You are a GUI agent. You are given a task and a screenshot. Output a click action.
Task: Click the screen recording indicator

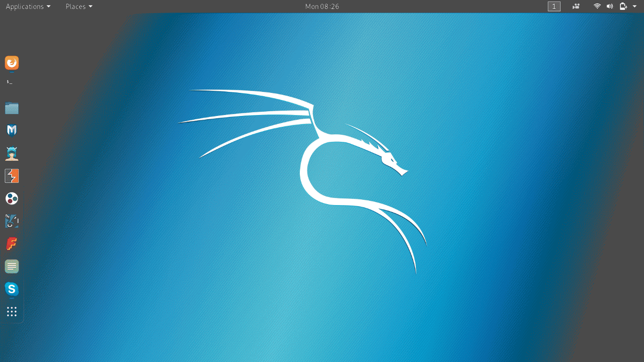(576, 6)
